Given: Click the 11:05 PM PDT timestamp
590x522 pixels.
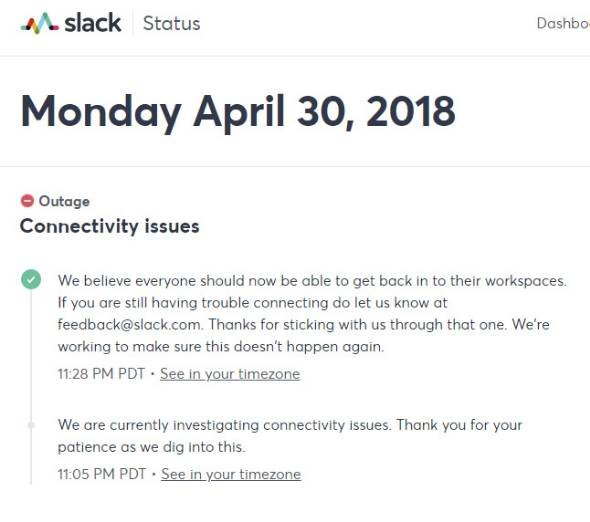Looking at the screenshot, I should coord(102,474).
